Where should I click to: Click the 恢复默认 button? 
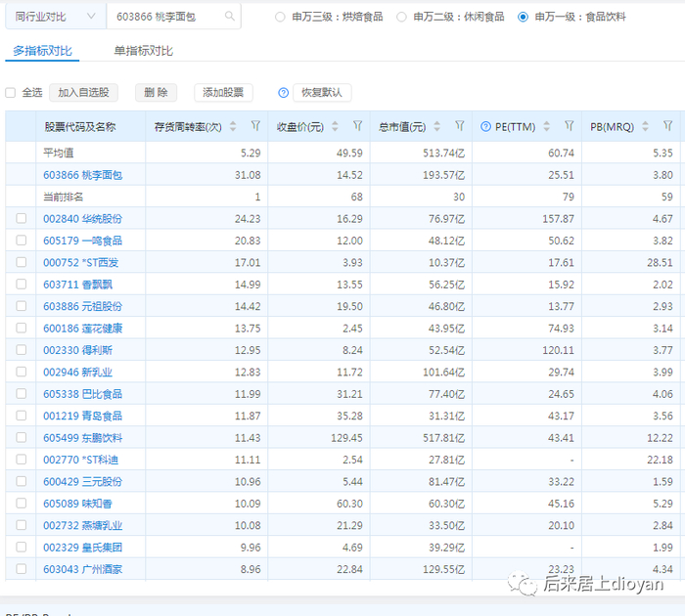tap(322, 93)
